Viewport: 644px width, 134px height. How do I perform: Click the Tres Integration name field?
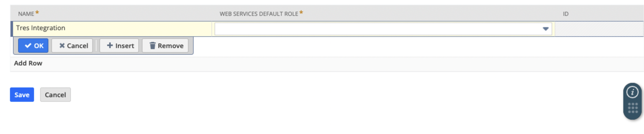click(112, 28)
